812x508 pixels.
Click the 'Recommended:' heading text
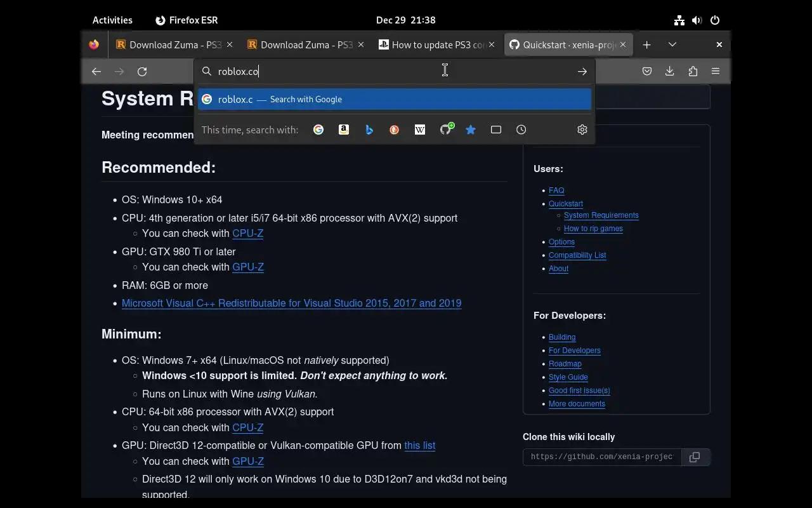[x=159, y=168]
